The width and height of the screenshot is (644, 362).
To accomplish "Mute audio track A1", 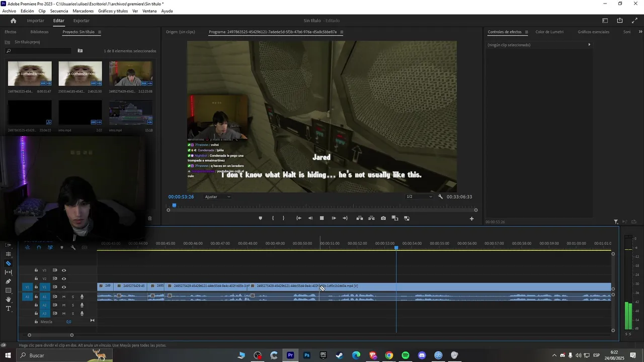I will (x=64, y=297).
